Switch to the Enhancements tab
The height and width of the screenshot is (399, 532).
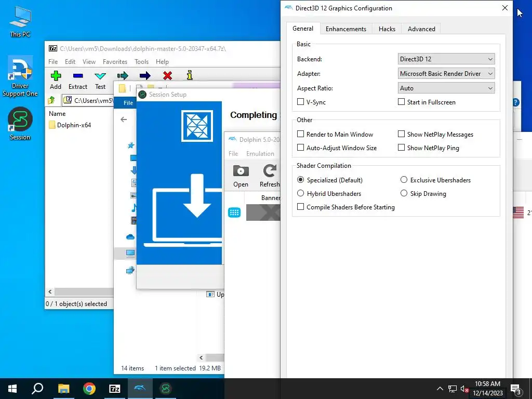[345, 29]
